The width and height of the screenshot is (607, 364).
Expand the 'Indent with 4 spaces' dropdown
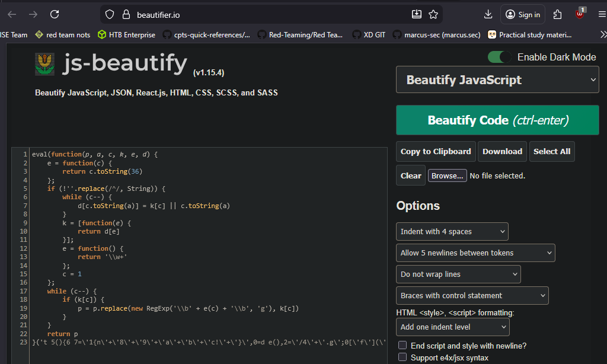(452, 231)
